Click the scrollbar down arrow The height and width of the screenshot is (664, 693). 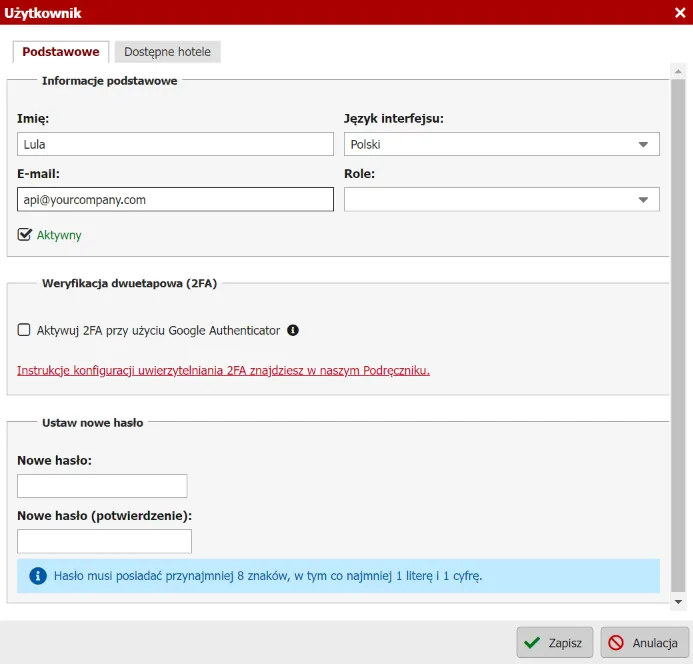(678, 602)
